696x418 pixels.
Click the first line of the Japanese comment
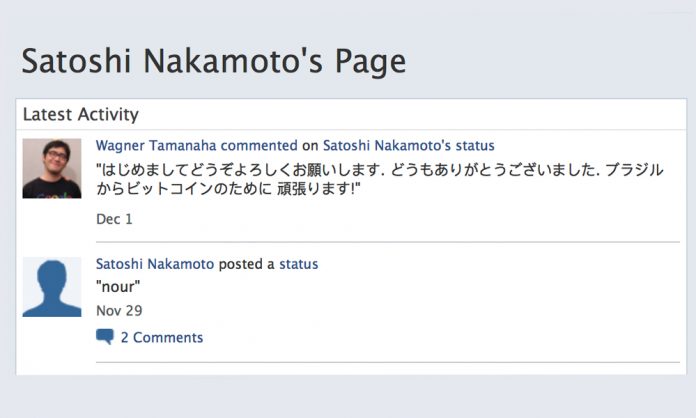[379, 170]
